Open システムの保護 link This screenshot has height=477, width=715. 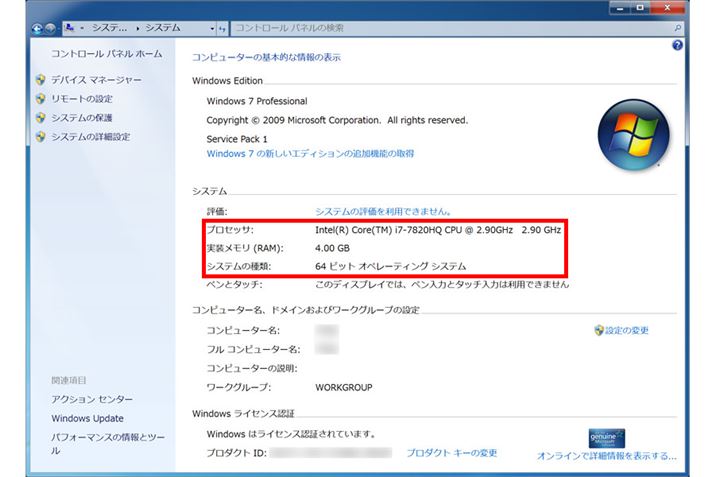pos(82,118)
